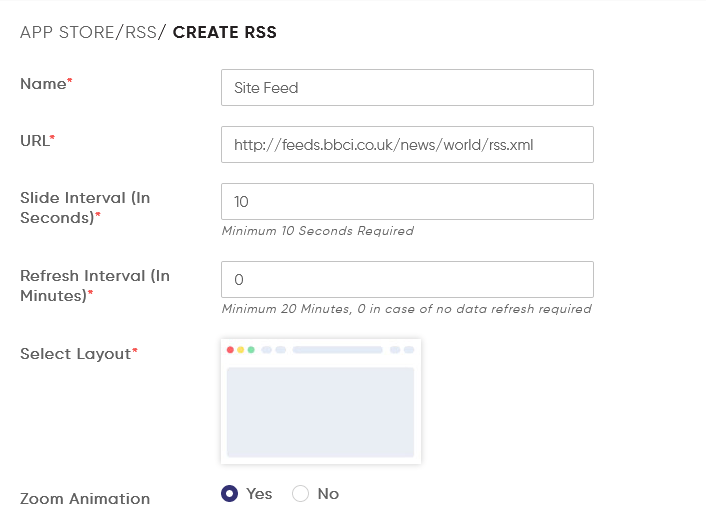
Task: Click the URL label
Action: coord(35,141)
